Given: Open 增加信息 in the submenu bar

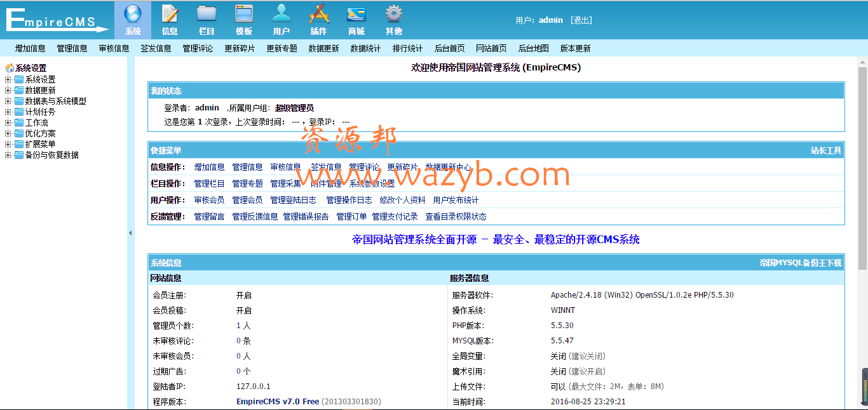Looking at the screenshot, I should click(31, 48).
